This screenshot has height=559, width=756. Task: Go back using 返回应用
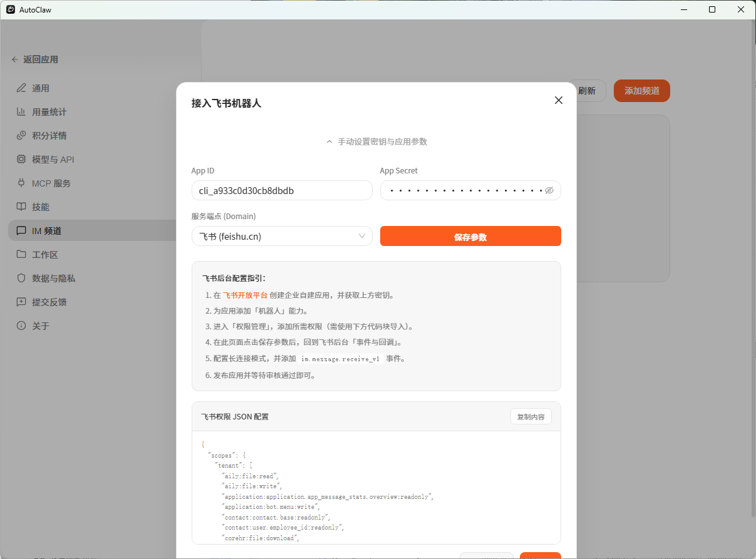click(x=36, y=59)
